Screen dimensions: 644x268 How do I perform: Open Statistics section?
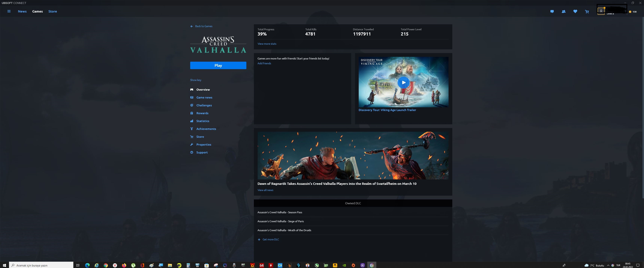pos(203,121)
